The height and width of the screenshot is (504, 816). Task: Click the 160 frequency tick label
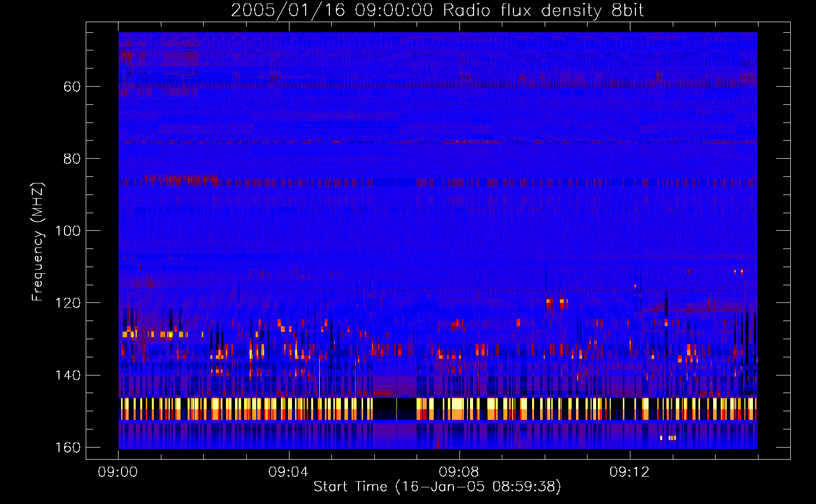[x=68, y=448]
